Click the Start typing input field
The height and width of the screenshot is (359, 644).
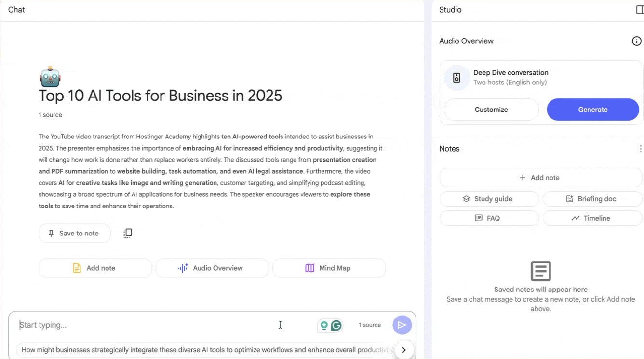tap(164, 325)
